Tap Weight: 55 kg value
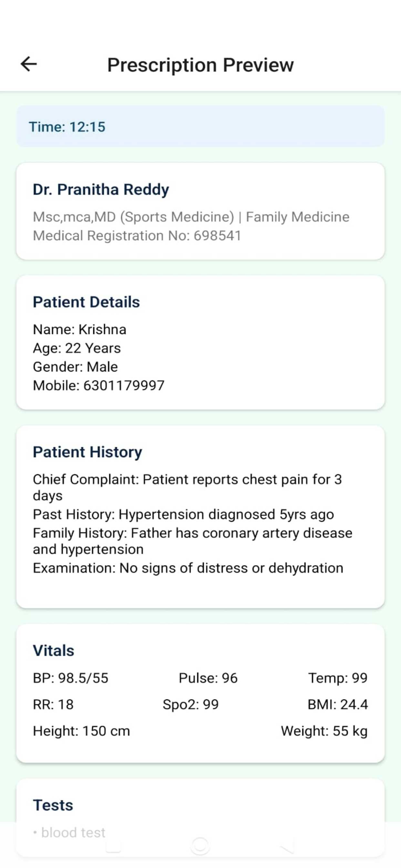The width and height of the screenshot is (401, 868). coord(324,731)
